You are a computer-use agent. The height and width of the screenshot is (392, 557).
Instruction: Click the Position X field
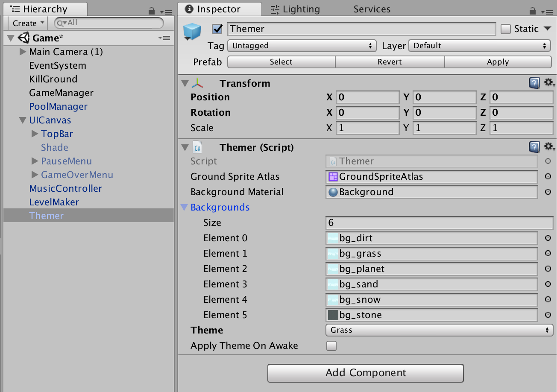click(367, 97)
